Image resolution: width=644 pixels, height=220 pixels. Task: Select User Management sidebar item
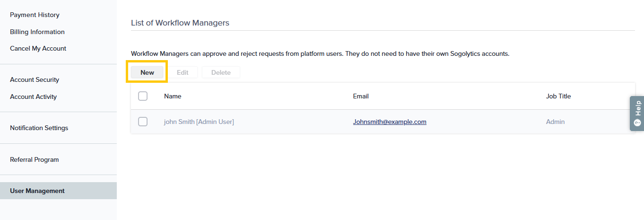[x=37, y=191]
